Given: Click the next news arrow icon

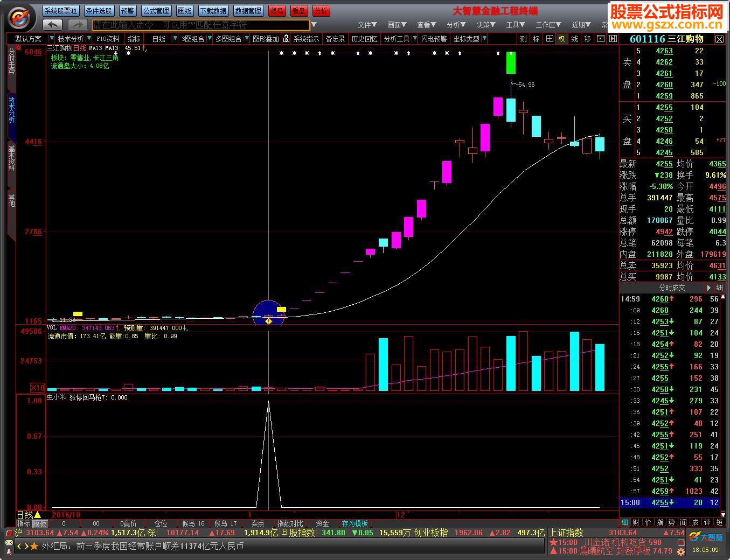Looking at the screenshot, I should click(x=26, y=546).
